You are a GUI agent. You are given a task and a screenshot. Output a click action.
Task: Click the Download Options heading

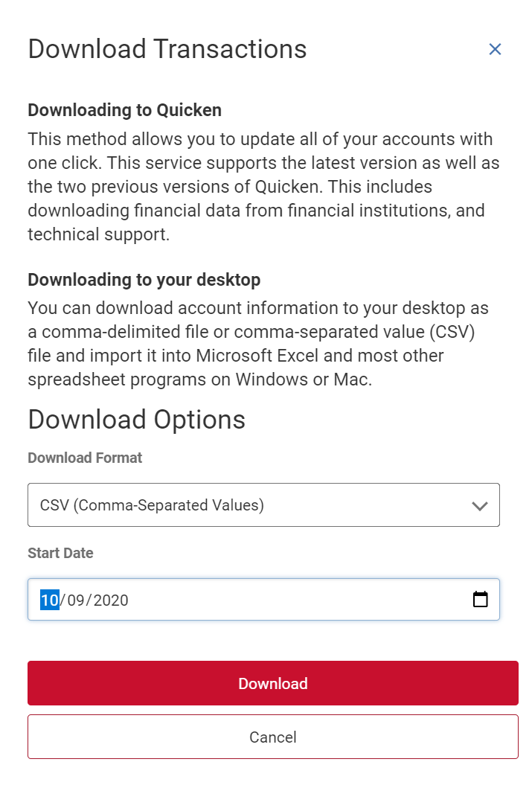click(x=136, y=419)
